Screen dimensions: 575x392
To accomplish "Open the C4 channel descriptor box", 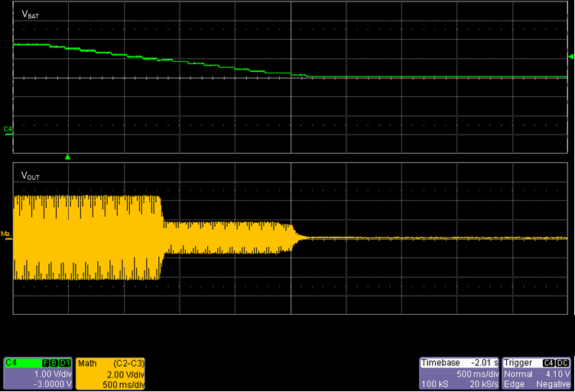I will pyautogui.click(x=38, y=373).
